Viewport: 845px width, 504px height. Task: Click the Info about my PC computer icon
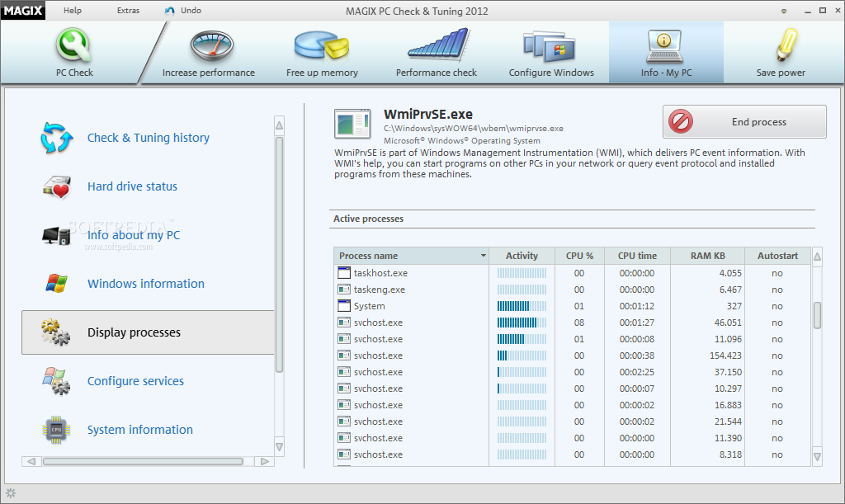pos(56,236)
